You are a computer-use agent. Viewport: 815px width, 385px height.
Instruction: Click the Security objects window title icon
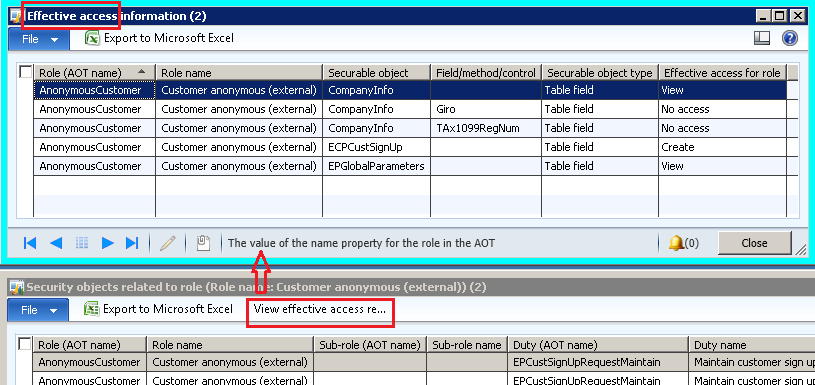pos(17,287)
